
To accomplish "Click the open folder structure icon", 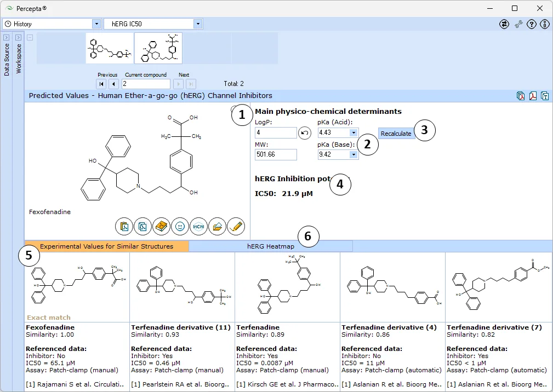I will pyautogui.click(x=217, y=227).
